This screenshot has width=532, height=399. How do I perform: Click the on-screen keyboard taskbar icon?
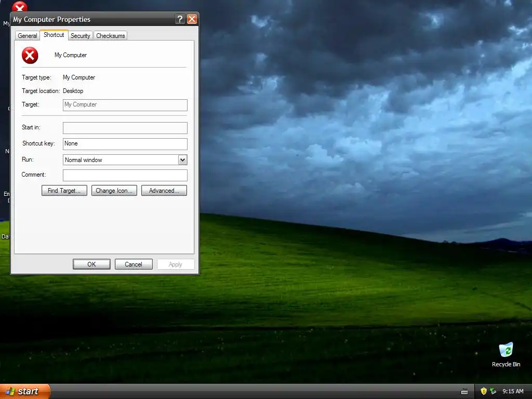464,392
